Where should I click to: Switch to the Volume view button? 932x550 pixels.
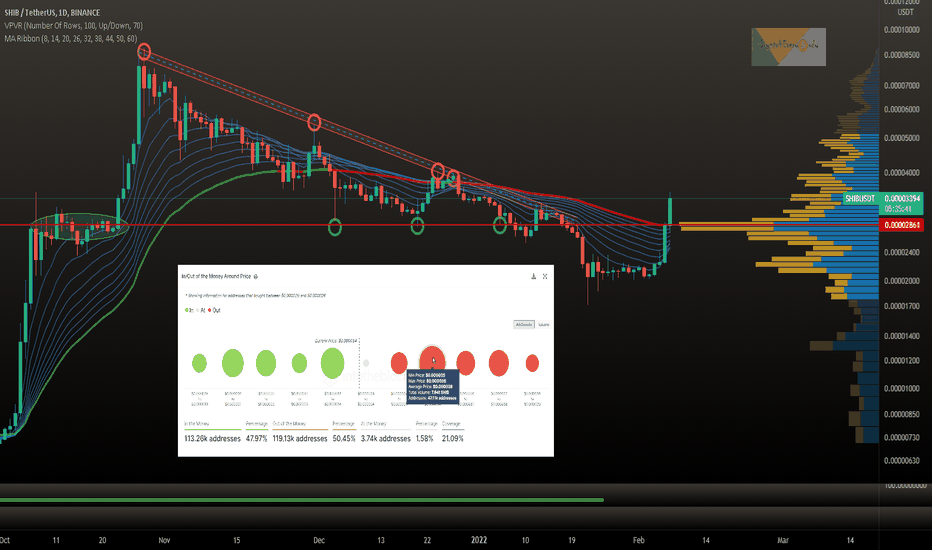click(543, 325)
